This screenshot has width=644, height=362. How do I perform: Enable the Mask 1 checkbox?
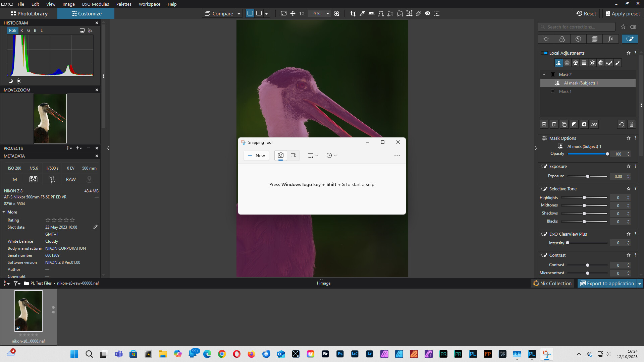553,91
